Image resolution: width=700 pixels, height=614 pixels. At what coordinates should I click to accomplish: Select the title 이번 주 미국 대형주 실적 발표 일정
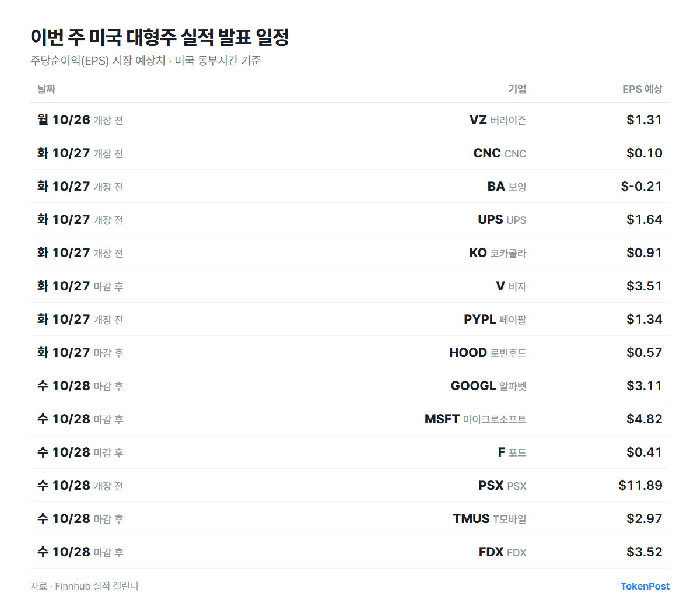(160, 37)
